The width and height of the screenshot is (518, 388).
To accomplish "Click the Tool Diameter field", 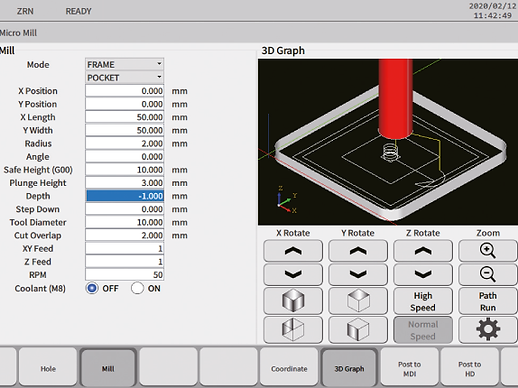I will pyautogui.click(x=124, y=222).
